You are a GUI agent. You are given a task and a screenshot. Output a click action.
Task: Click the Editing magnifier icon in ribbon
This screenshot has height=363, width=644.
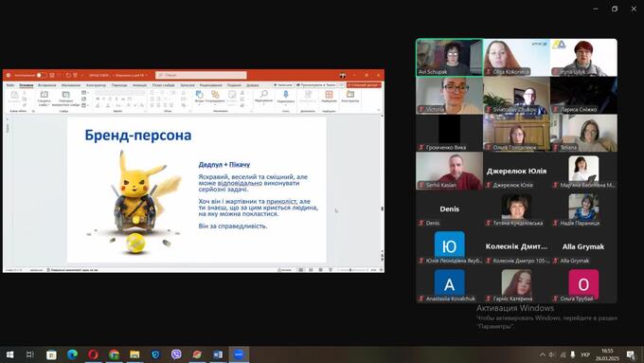263,94
